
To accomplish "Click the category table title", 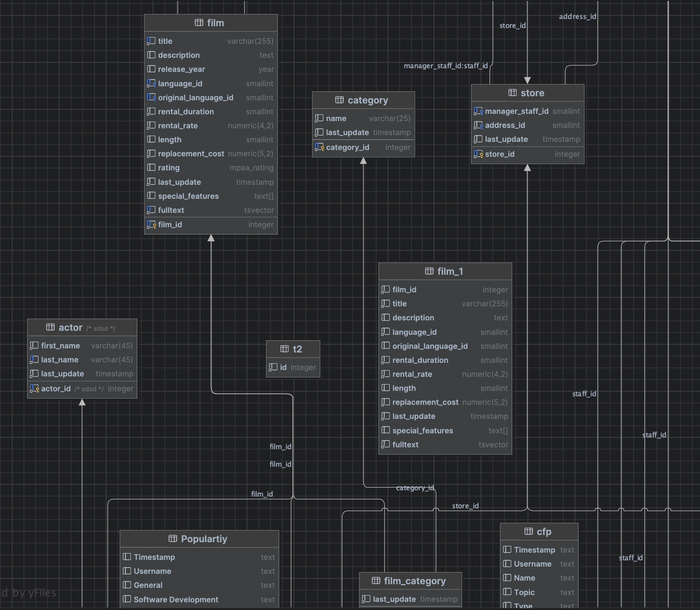I will tap(368, 100).
